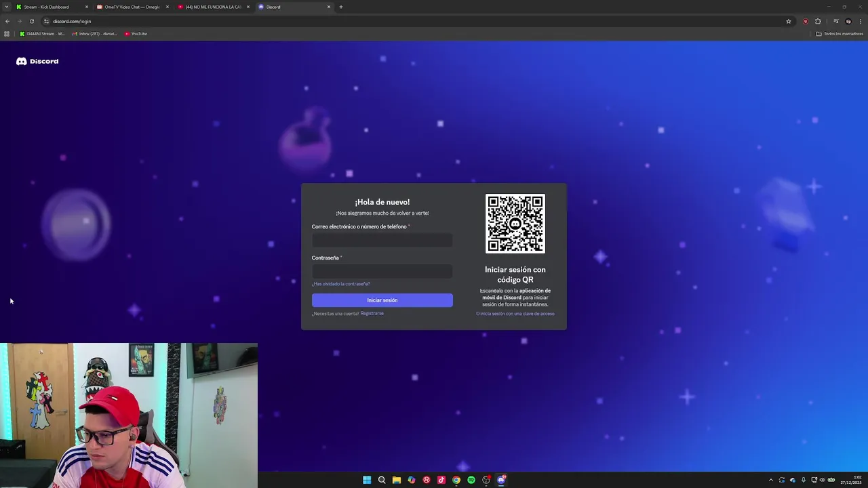Screen dimensions: 868x488
Task: Click the Discord logo in page header
Action: (x=37, y=61)
